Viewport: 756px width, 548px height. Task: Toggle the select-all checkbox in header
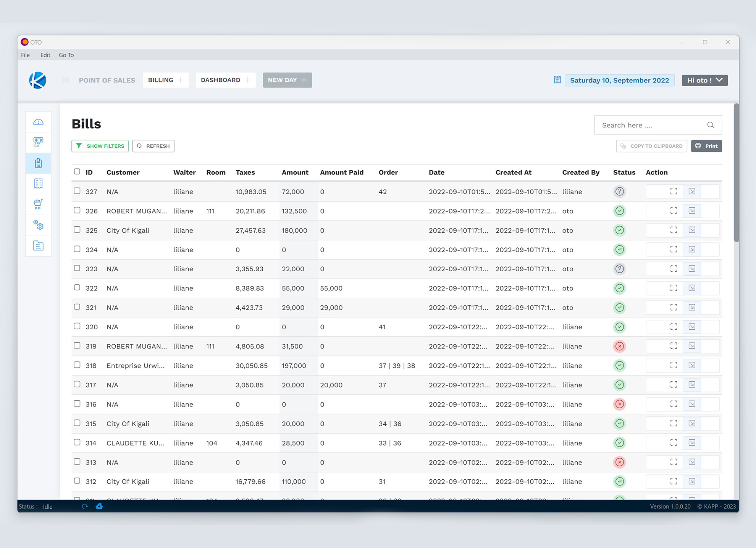(x=77, y=172)
